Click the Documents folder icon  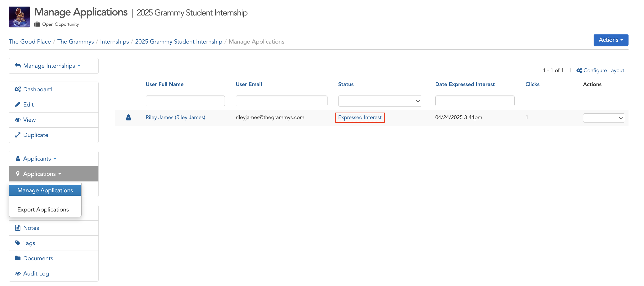(18, 258)
